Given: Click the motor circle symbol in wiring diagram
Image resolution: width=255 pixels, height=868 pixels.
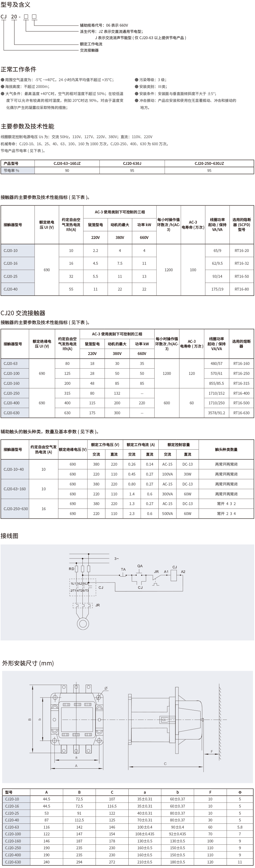Looking at the screenshot, I should [x=83, y=623].
